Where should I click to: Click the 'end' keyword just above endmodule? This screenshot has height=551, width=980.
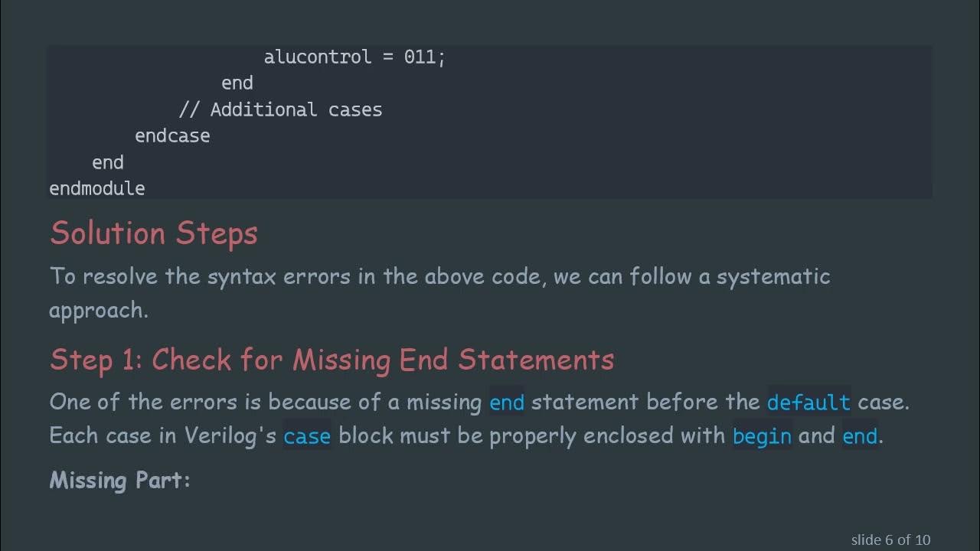107,163
